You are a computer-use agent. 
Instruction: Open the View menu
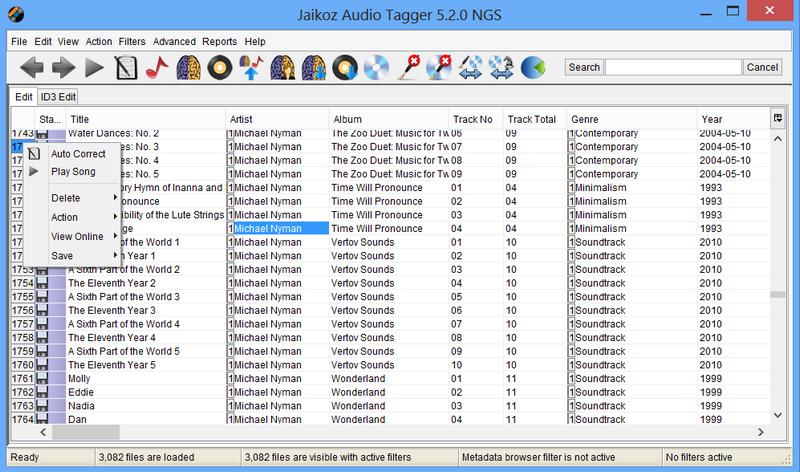point(68,41)
